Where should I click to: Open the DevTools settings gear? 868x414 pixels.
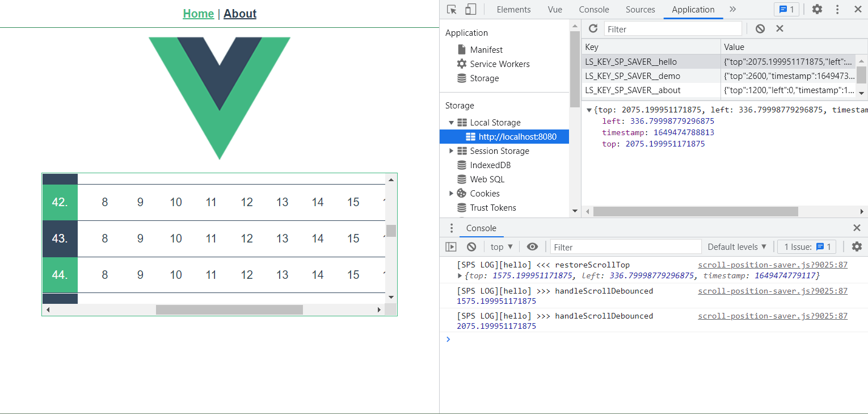point(817,9)
